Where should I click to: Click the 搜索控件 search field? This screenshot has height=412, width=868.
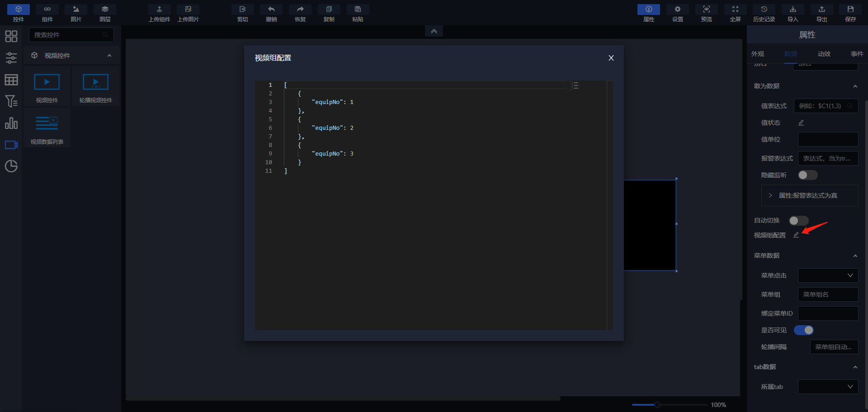pos(68,35)
